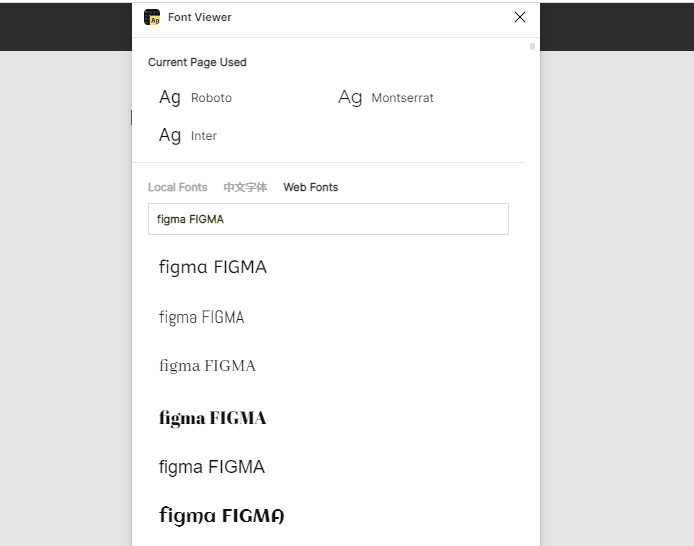This screenshot has height=546, width=694.
Task: Select the Inter font name
Action: point(204,136)
